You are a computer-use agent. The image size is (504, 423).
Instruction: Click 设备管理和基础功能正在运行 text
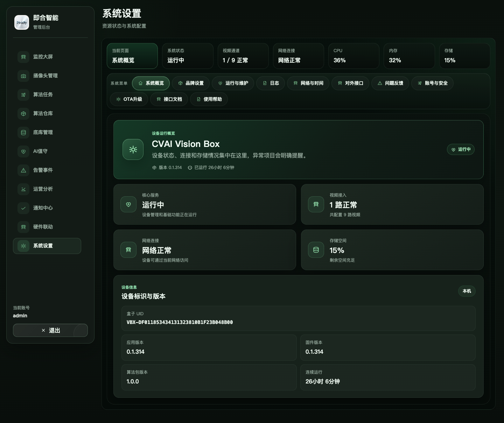coord(169,215)
